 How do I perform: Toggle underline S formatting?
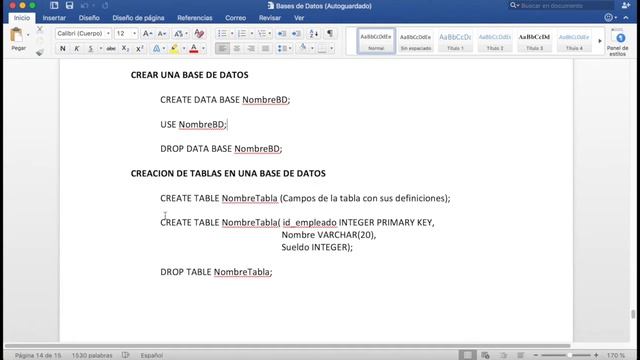pos(91,49)
